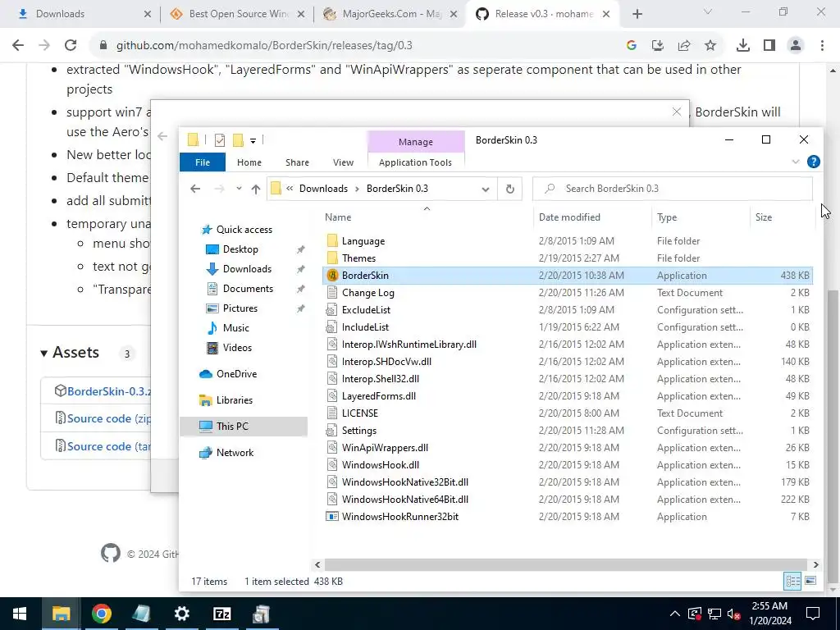Open Chrome downloads tray icon

pos(743,46)
